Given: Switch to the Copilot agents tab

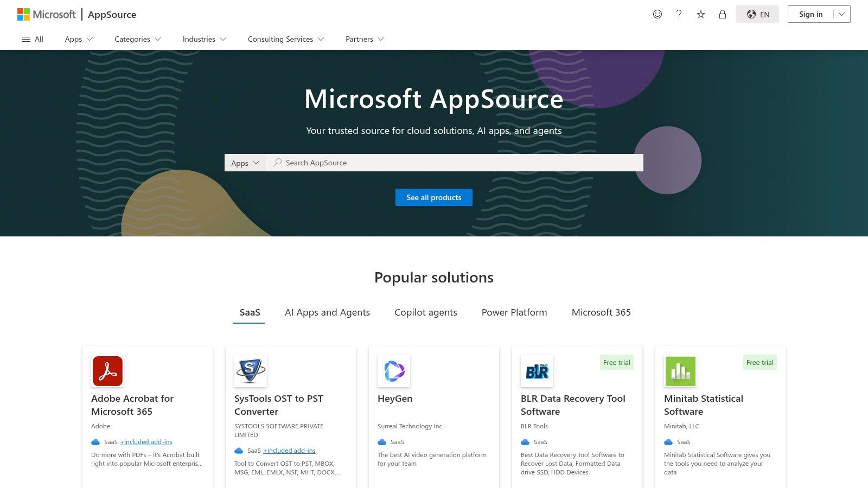Looking at the screenshot, I should [x=426, y=312].
